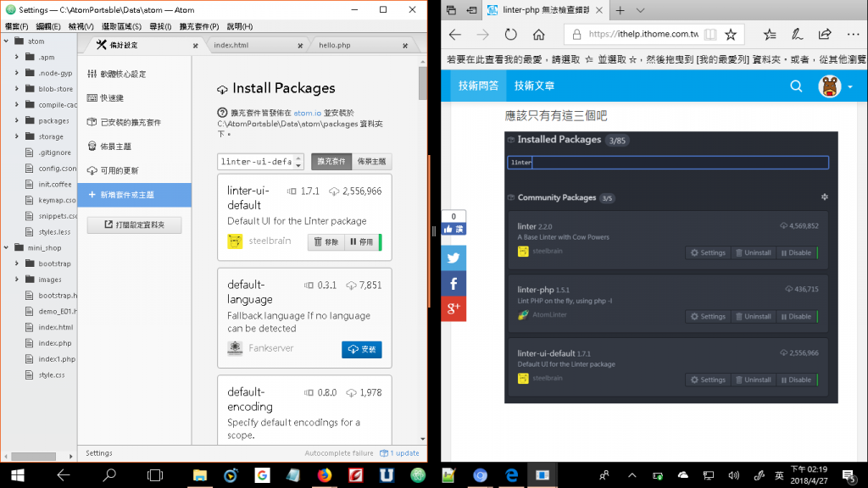The width and height of the screenshot is (868, 488).
Task: Open the user avatar menu on ithome
Action: (x=835, y=86)
